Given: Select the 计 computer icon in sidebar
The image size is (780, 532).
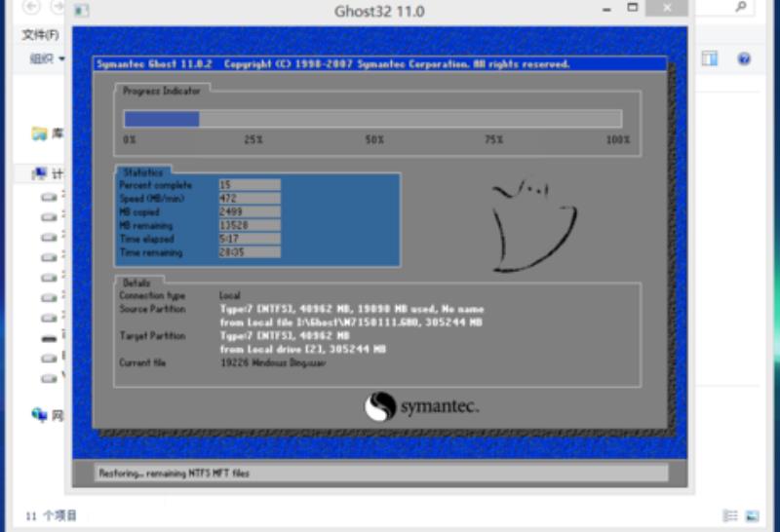Looking at the screenshot, I should [x=39, y=173].
